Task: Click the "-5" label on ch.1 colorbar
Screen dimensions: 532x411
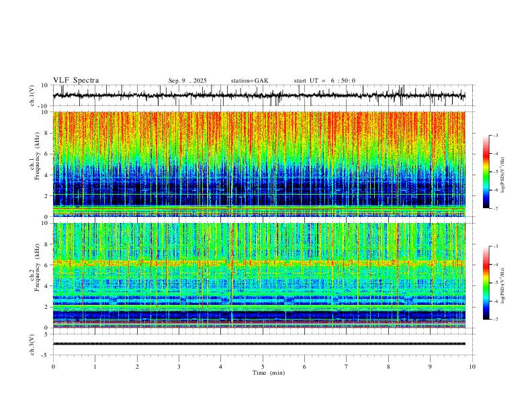Action: coord(495,172)
